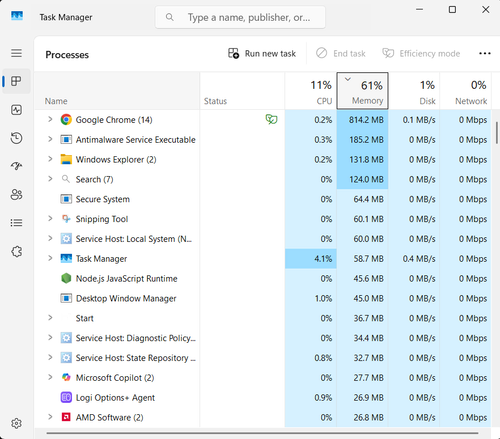500x439 pixels.
Task: Expand the Windows Explorer (2) group
Action: click(50, 159)
